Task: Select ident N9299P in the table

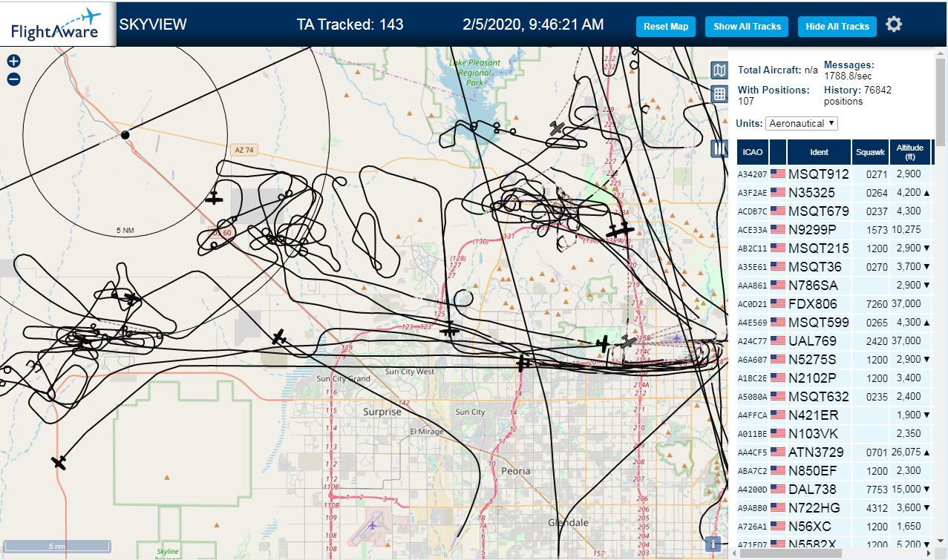Action: click(812, 230)
